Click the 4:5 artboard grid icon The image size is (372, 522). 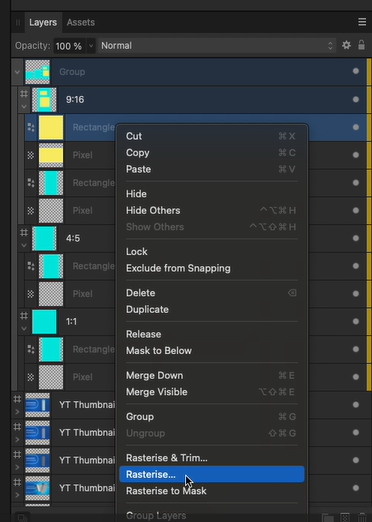point(24,232)
